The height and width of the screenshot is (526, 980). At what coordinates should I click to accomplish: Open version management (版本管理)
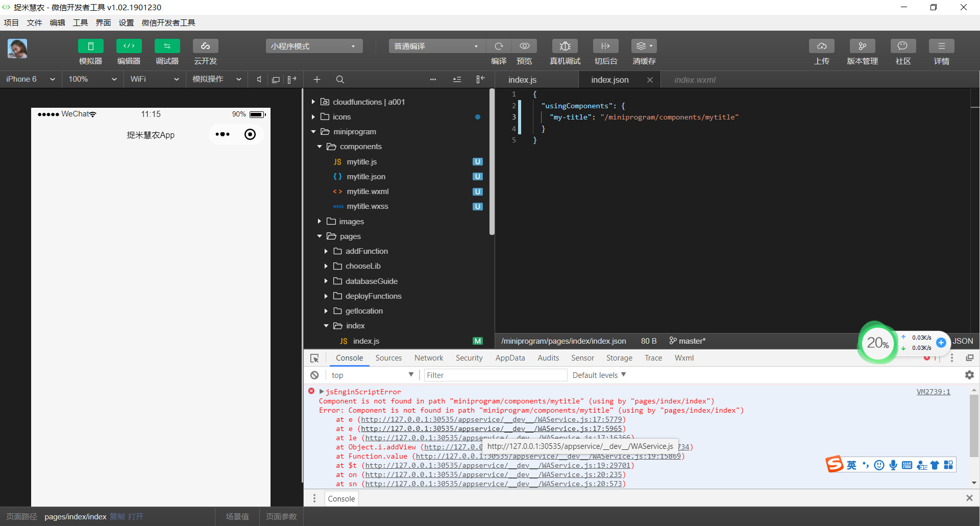coord(863,46)
